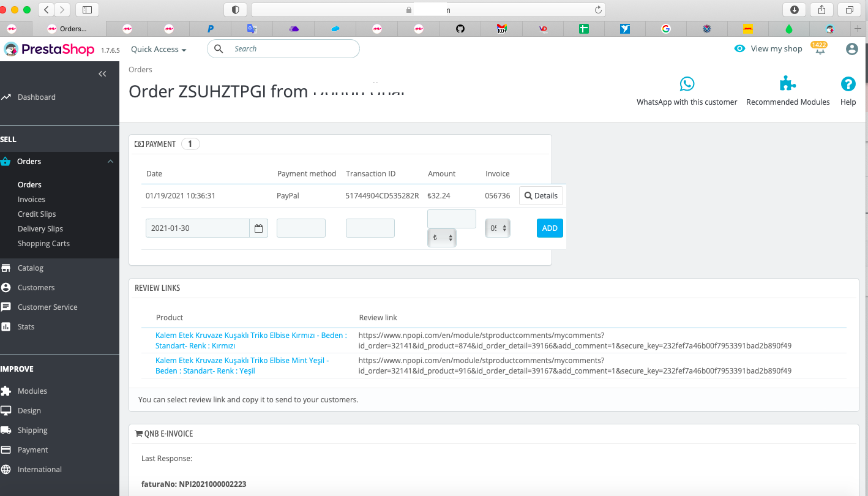Open notifications bell showing 1422

(819, 49)
